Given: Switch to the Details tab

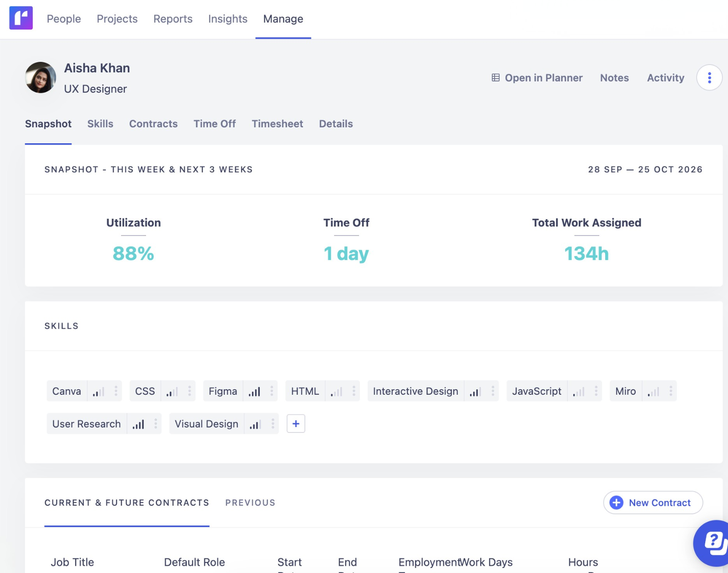Looking at the screenshot, I should pos(336,124).
